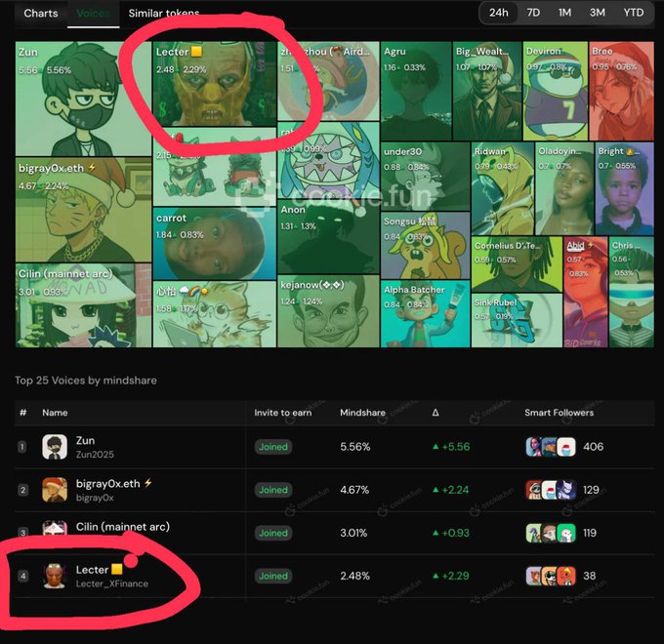Viewport: 664px width, 644px height.
Task: Click Lecter's avatar in the voices table
Action: (x=55, y=576)
